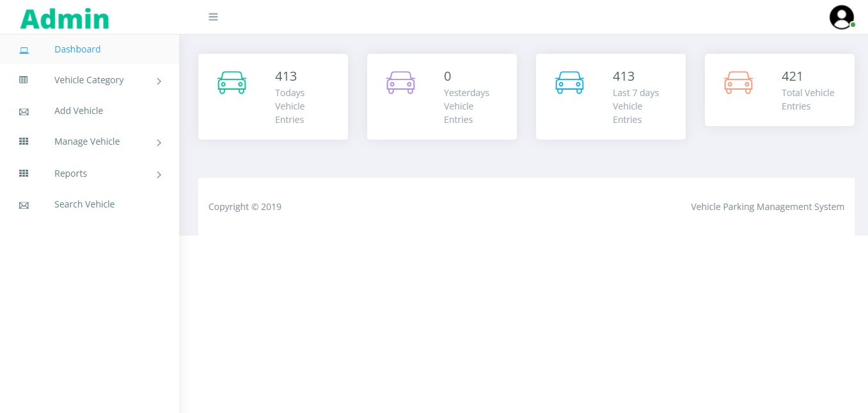Click the envelope icon beside Search Vehicle
868x413 pixels.
click(x=24, y=205)
